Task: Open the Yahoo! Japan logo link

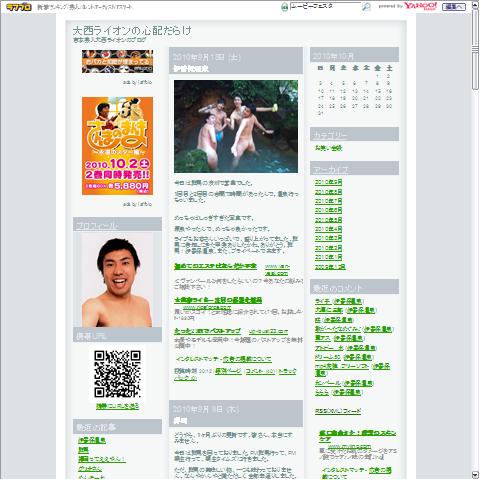Action: 420,6
